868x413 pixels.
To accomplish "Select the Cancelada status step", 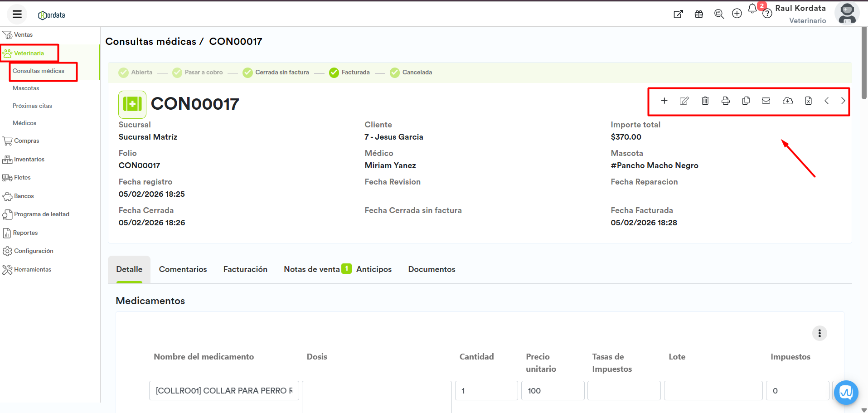I will pos(411,73).
